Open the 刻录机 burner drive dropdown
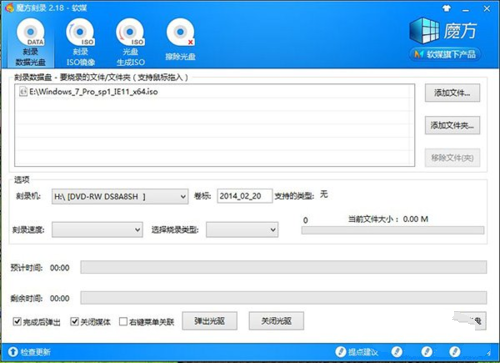This screenshot has height=363, width=500. tap(120, 197)
